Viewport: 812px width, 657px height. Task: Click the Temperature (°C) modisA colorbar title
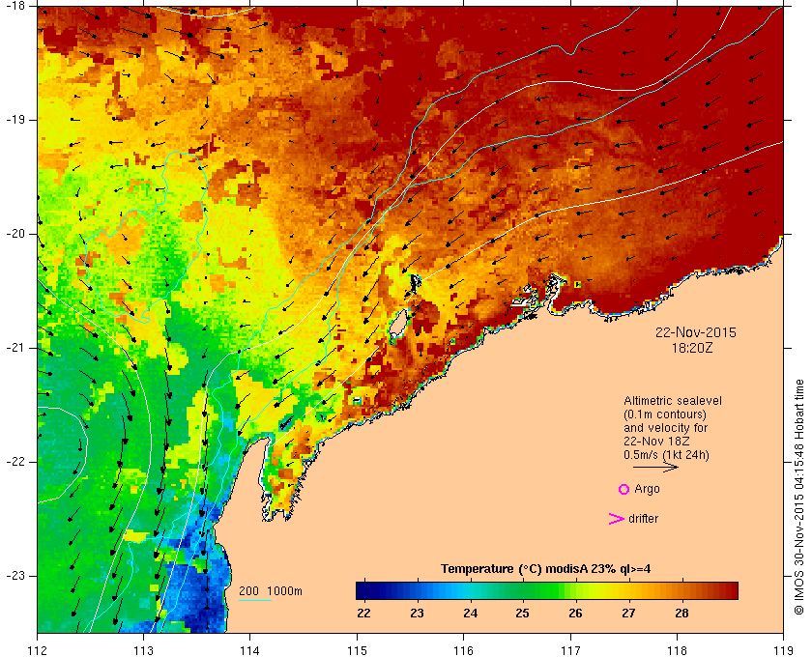pos(546,569)
